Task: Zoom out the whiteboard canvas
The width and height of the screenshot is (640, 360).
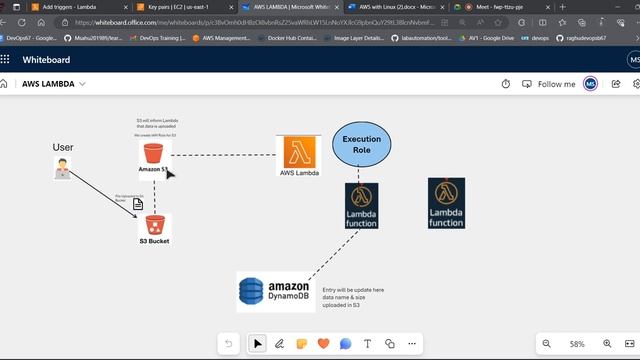Action: click(547, 344)
